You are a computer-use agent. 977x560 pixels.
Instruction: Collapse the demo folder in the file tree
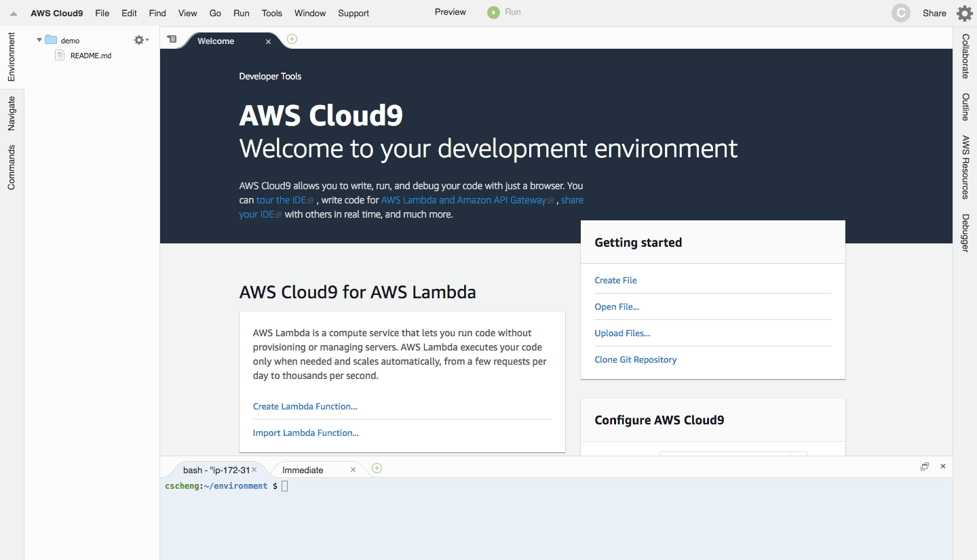point(39,39)
